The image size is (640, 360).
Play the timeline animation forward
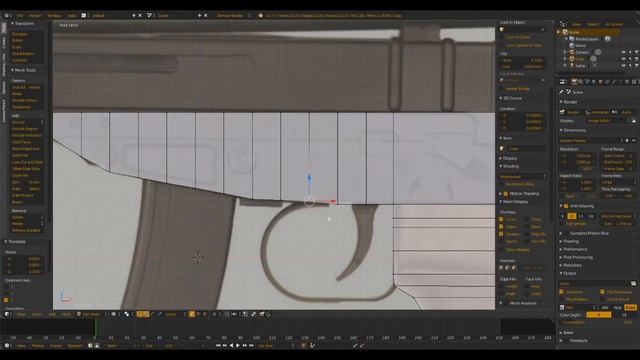[238, 346]
